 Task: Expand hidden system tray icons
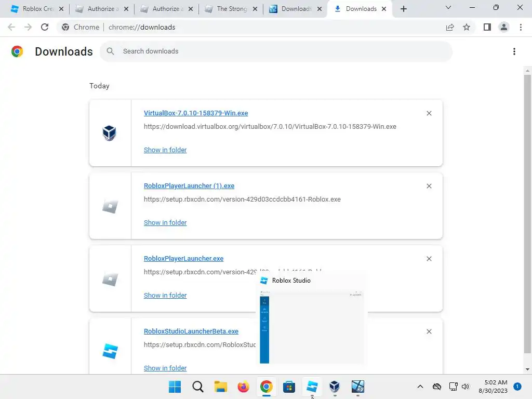[x=420, y=387]
